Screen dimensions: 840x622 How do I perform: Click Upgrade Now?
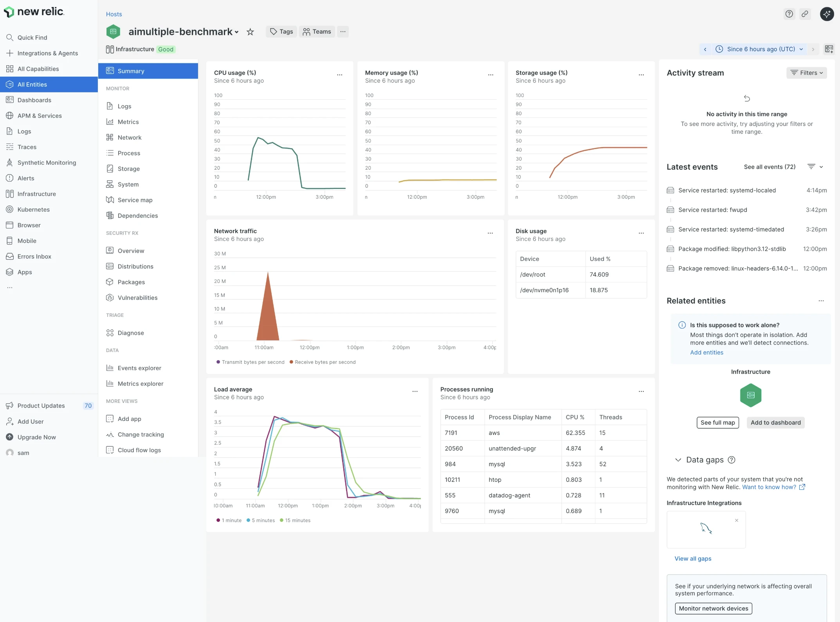click(49, 437)
